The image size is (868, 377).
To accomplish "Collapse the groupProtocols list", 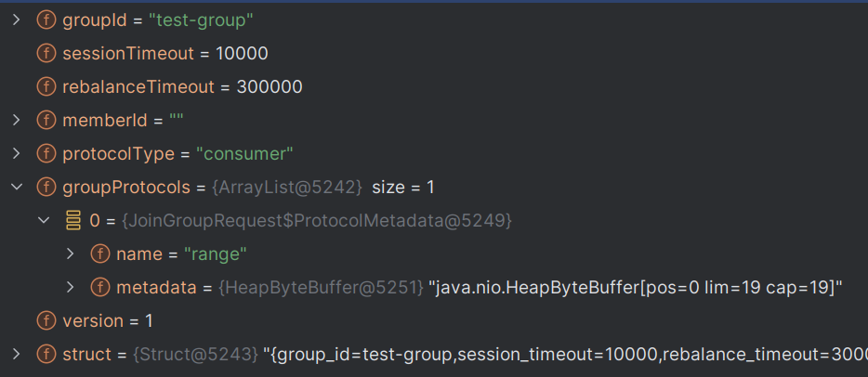I will (x=17, y=188).
